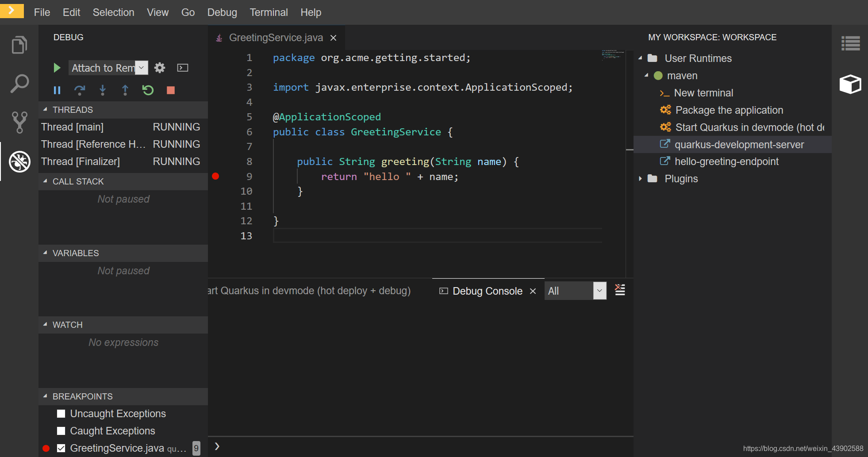Click the hello-greeting-endpoint external link icon
This screenshot has height=457, width=868.
coord(665,161)
